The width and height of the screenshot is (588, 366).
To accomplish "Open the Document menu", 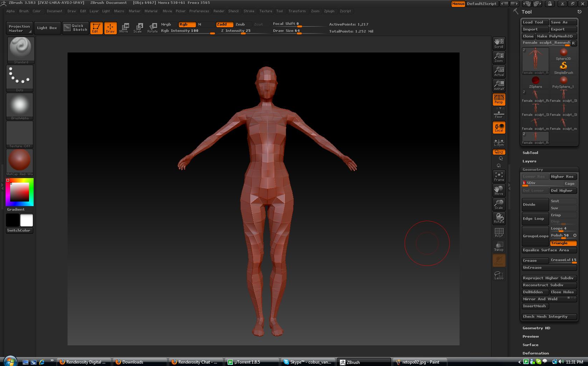I will pos(55,11).
